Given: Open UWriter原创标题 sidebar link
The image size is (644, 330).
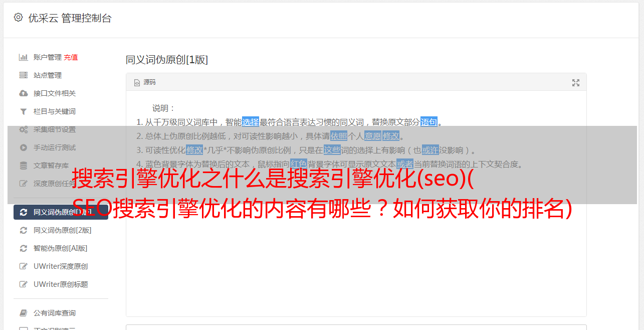Looking at the screenshot, I should tap(61, 284).
